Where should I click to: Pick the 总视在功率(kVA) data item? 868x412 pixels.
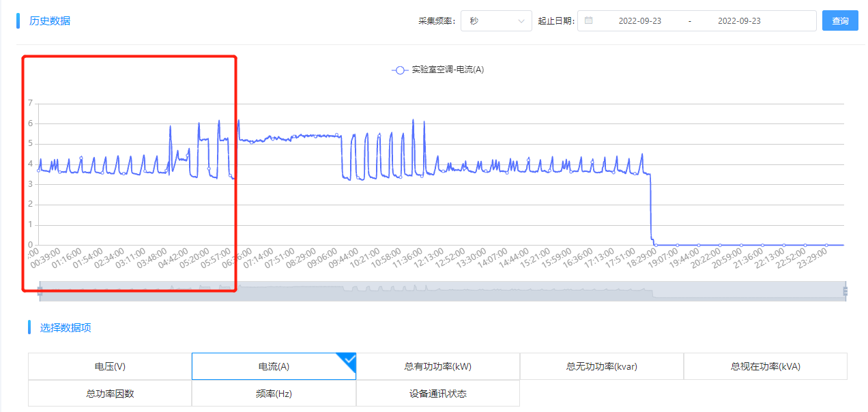765,366
